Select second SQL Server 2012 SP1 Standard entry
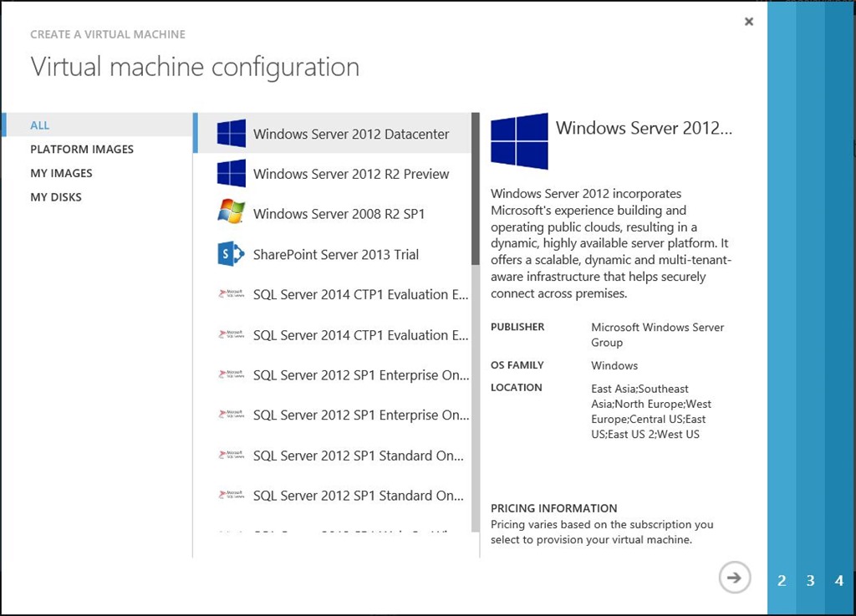 click(x=333, y=496)
